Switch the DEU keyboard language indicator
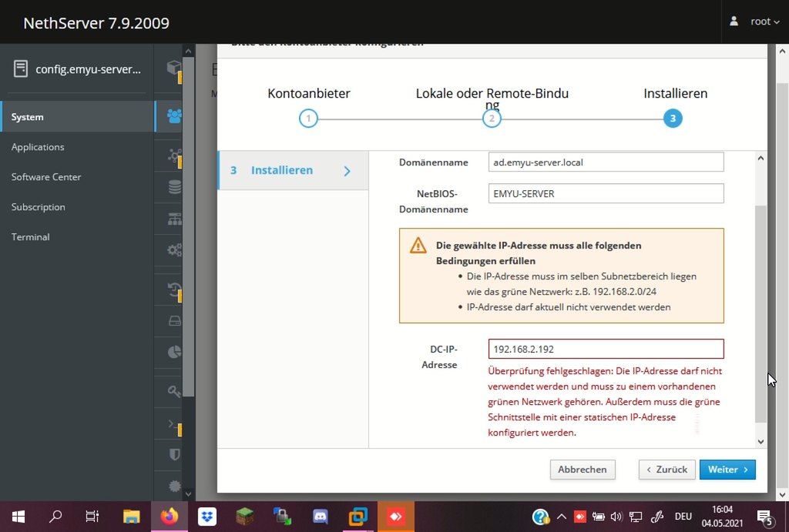Image resolution: width=789 pixels, height=532 pixels. 683,517
